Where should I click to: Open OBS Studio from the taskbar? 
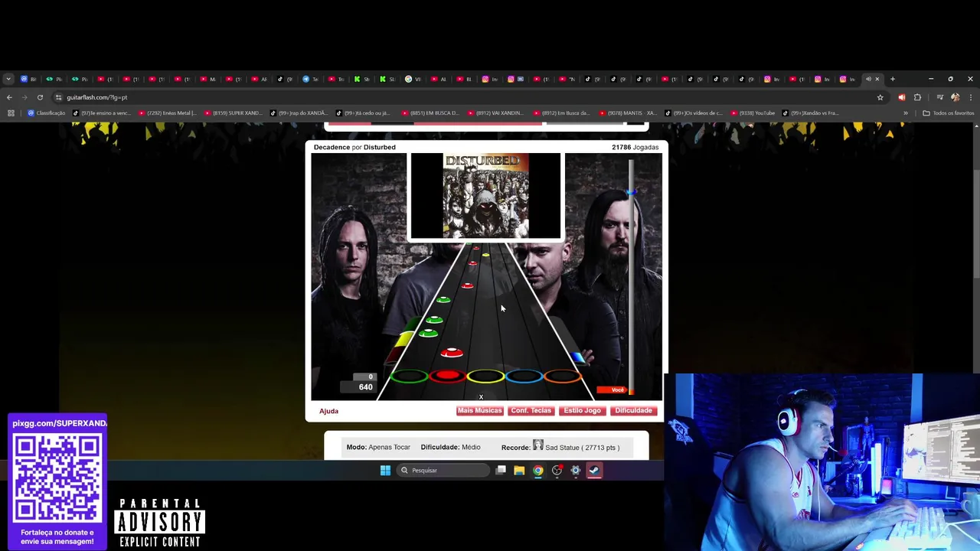[x=557, y=471]
